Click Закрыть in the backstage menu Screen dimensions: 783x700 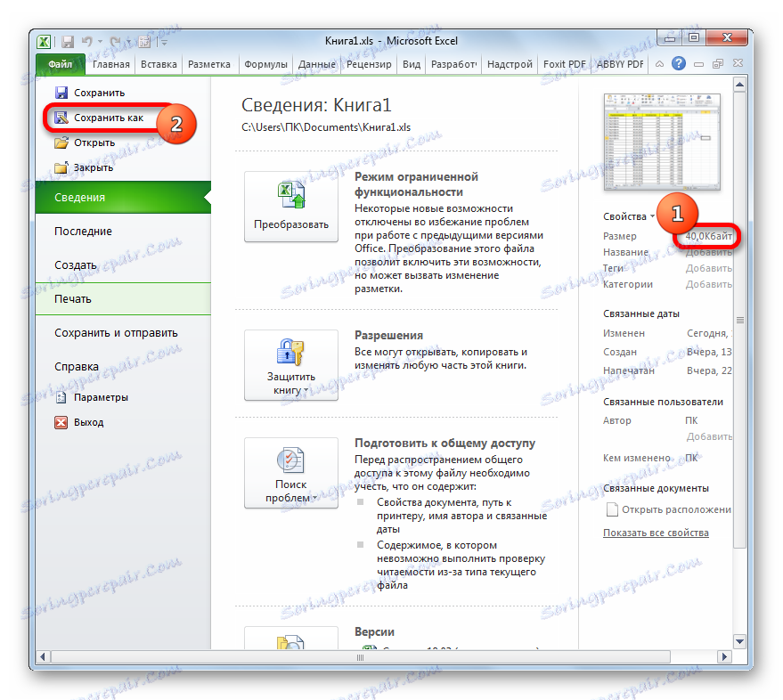pyautogui.click(x=84, y=167)
